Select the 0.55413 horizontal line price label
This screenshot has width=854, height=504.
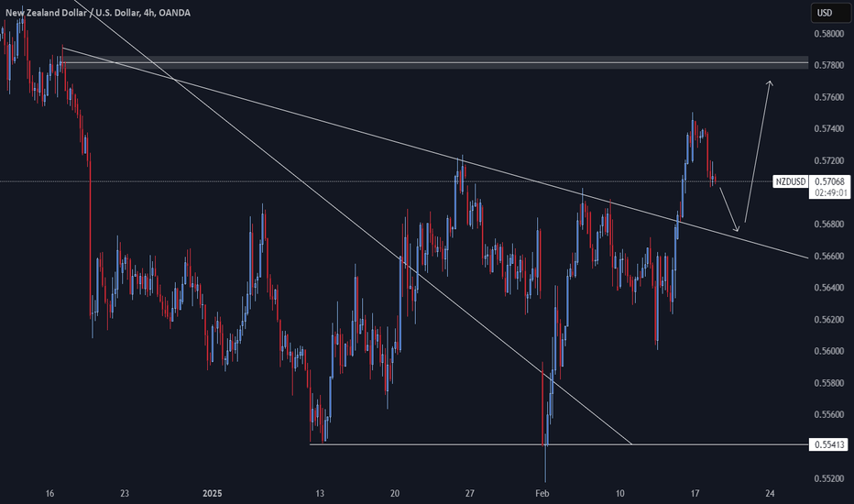point(829,444)
